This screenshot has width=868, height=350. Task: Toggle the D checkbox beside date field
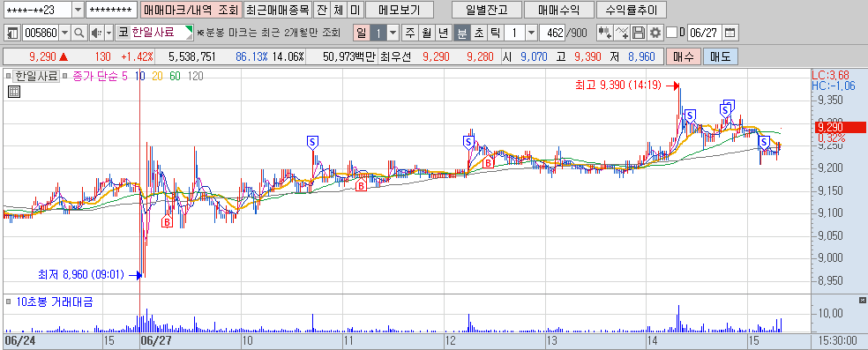pyautogui.click(x=671, y=33)
